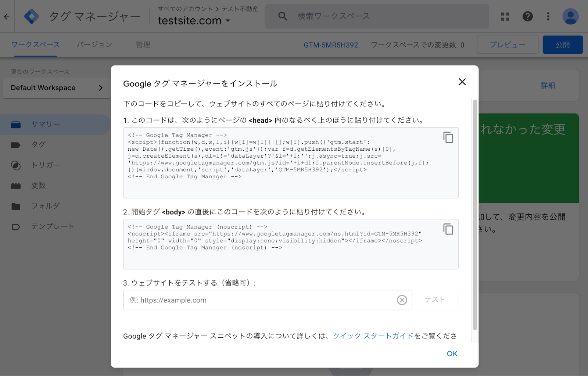This screenshot has width=588, height=376.
Task: Copy the head script code snippet
Action: click(448, 137)
